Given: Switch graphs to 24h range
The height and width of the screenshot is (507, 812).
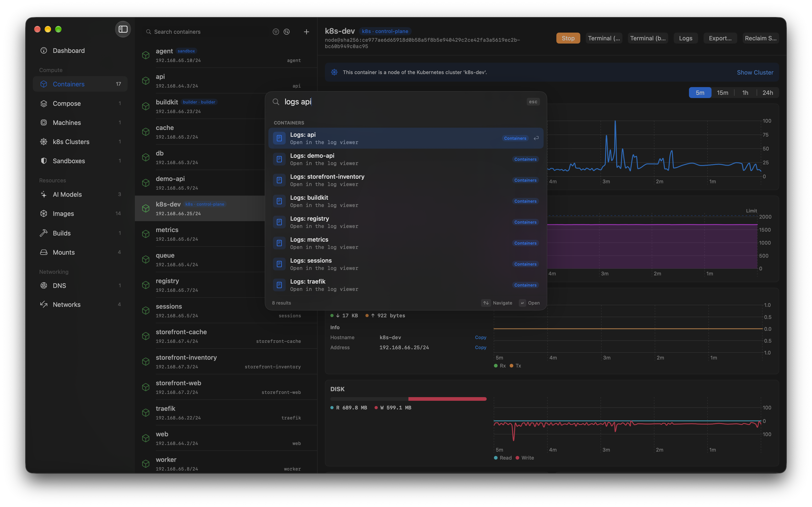Looking at the screenshot, I should pos(767,93).
